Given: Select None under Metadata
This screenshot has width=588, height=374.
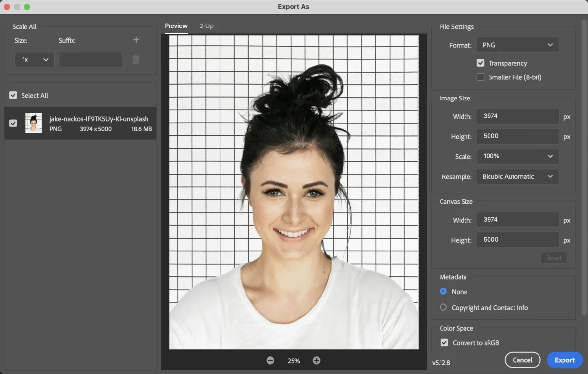Looking at the screenshot, I should [x=443, y=291].
